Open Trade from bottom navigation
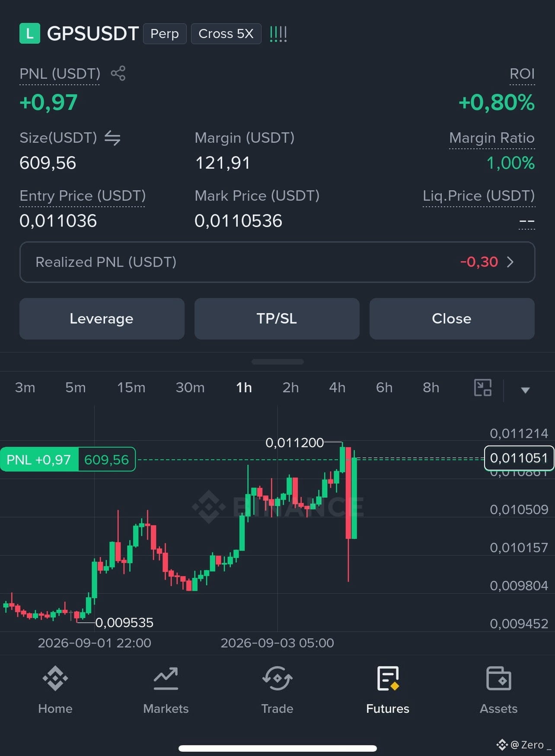Image resolution: width=555 pixels, height=756 pixels. (x=277, y=690)
